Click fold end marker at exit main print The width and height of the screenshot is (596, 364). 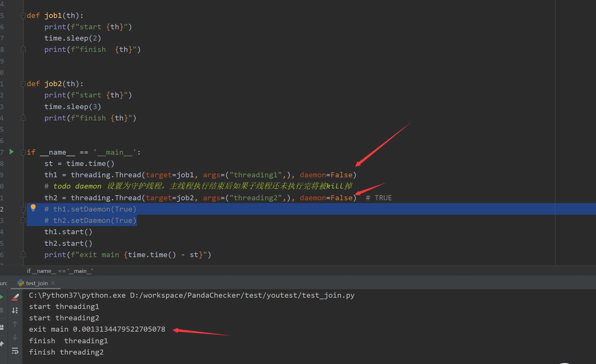(23, 254)
